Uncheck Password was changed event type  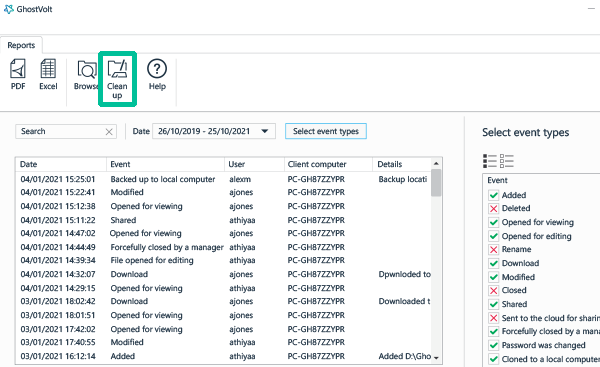[493, 345]
